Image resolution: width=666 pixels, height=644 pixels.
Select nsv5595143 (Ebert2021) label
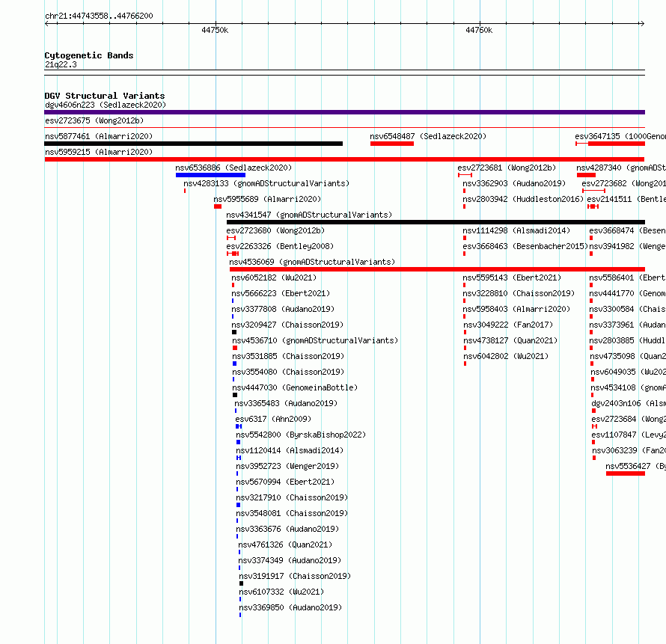coord(513,277)
